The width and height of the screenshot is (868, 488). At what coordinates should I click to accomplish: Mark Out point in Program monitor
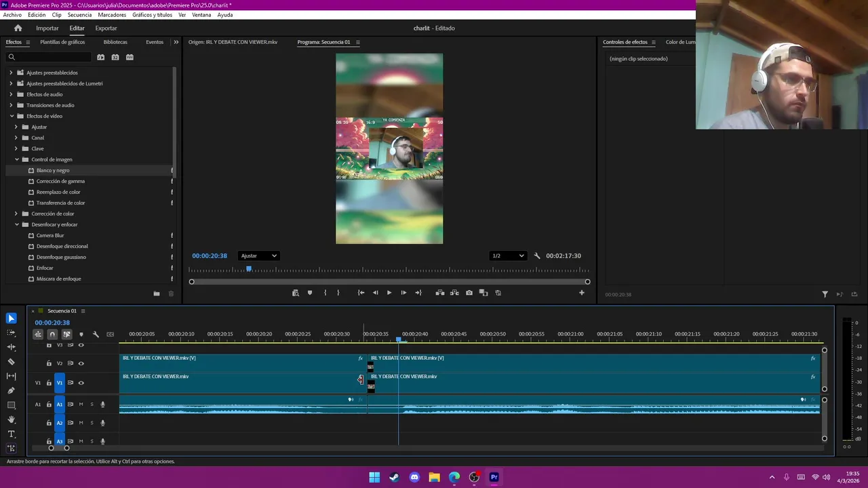(338, 293)
